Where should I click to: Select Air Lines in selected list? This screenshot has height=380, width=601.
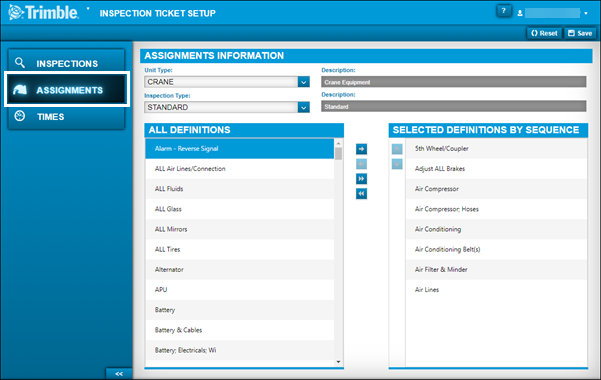pyautogui.click(x=496, y=290)
